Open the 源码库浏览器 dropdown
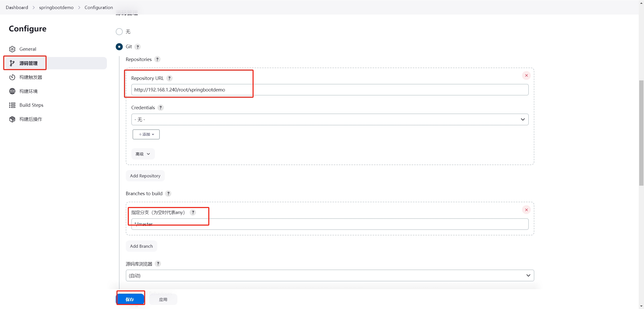 329,275
